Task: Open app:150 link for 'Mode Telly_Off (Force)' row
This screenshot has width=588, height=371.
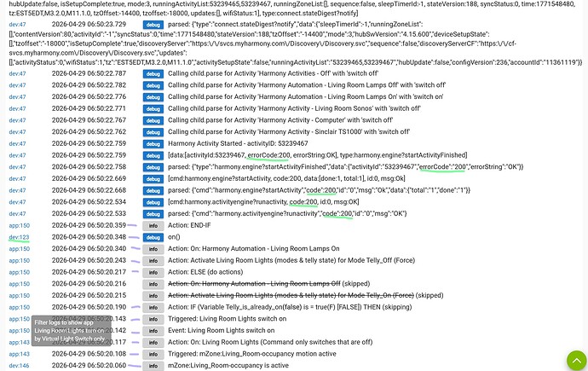Action: [19, 260]
